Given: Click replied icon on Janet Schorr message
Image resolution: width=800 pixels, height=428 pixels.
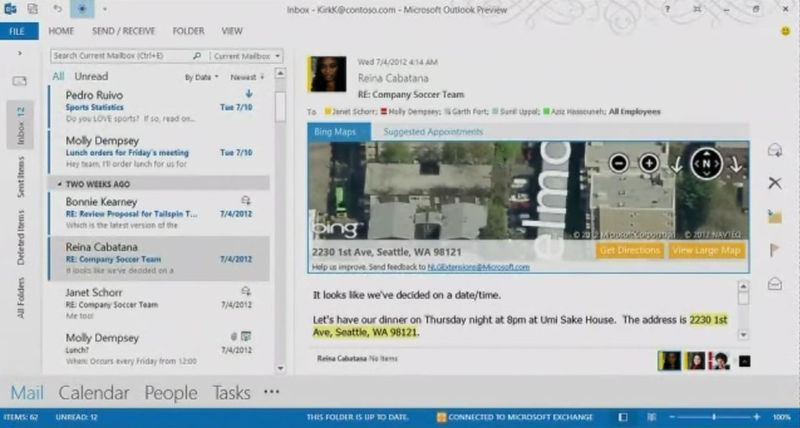Looking at the screenshot, I should point(246,291).
